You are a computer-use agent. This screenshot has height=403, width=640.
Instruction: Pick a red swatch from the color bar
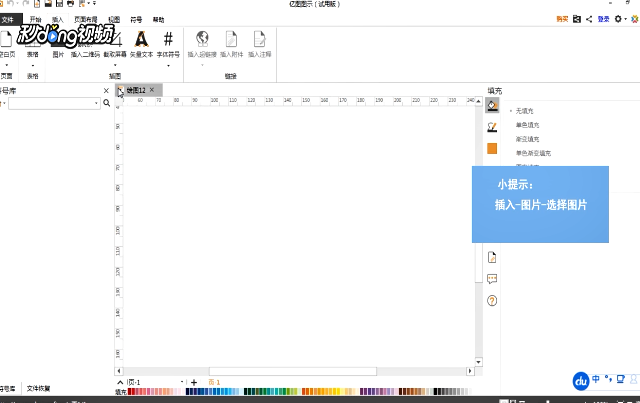click(x=131, y=392)
